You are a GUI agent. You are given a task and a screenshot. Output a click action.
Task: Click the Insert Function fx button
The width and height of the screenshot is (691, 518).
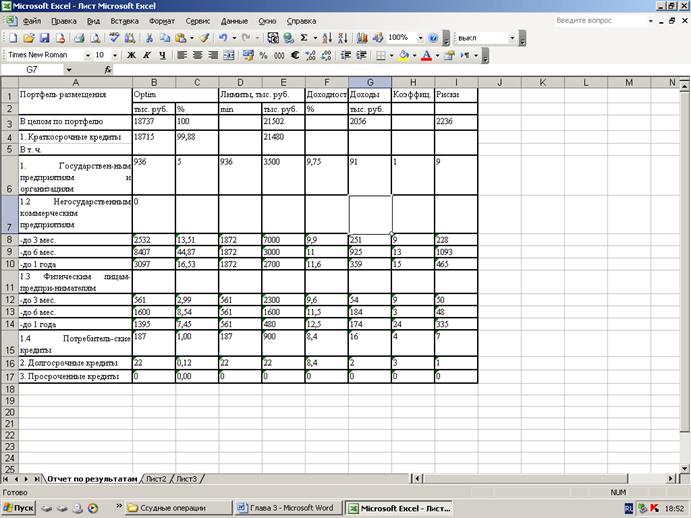click(108, 70)
